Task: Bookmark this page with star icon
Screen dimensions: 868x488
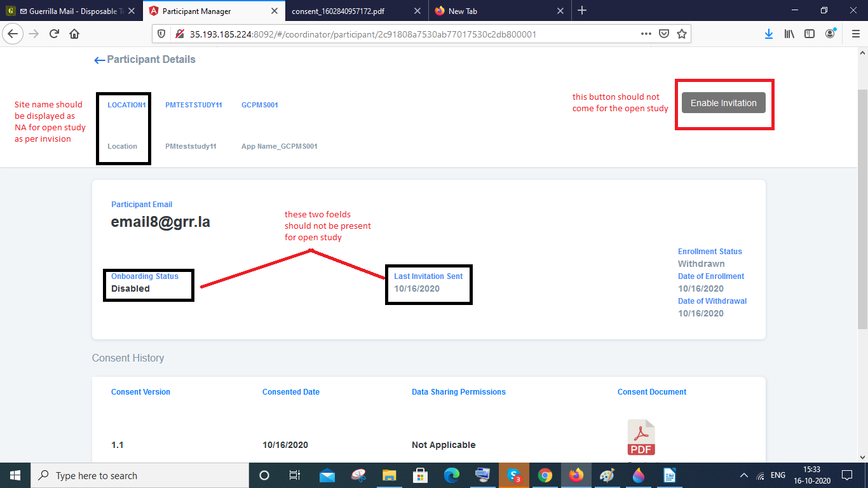Action: pos(682,34)
